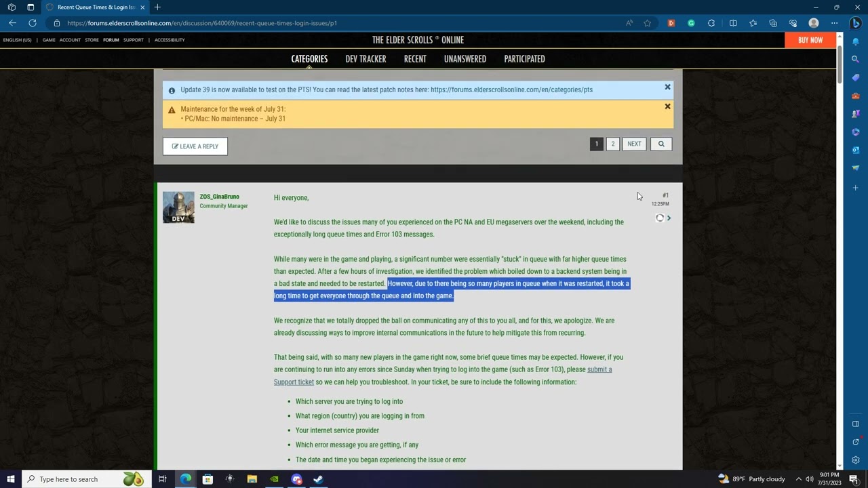Open File Explorer from taskbar
868x488 pixels.
[x=252, y=479]
